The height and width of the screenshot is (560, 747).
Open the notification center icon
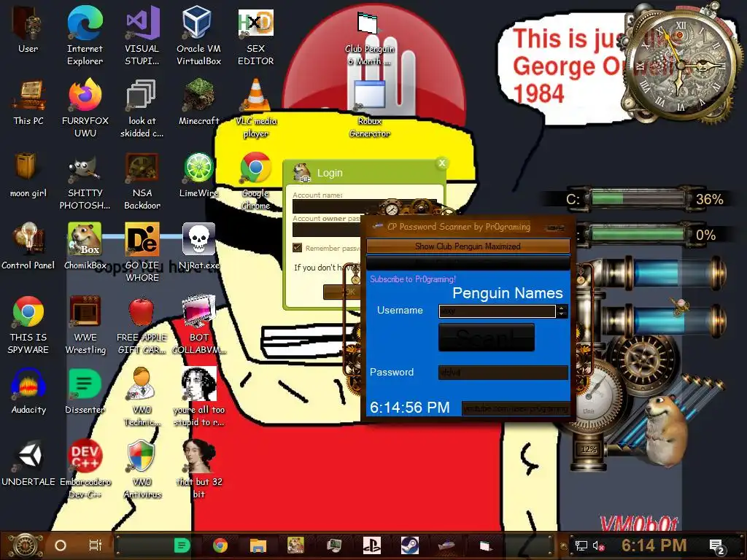tap(718, 547)
